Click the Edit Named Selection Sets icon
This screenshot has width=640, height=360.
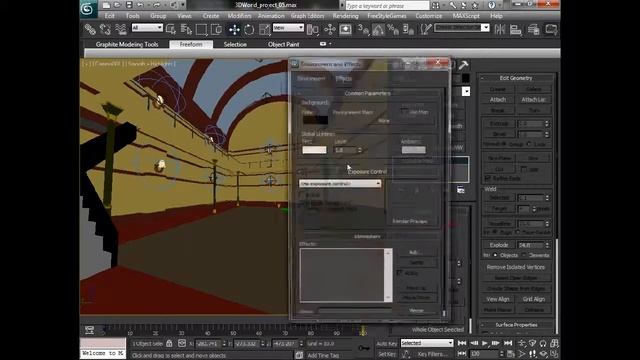click(426, 29)
